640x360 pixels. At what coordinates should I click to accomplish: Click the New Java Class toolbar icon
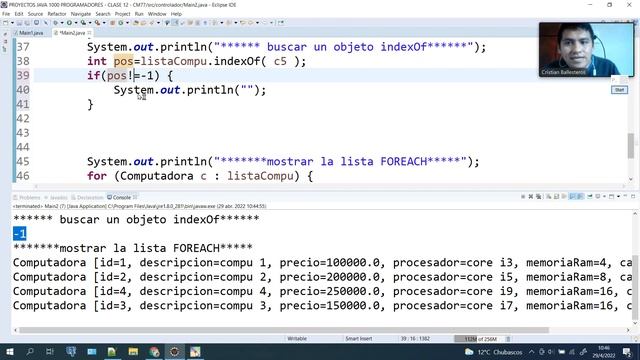tap(120, 23)
